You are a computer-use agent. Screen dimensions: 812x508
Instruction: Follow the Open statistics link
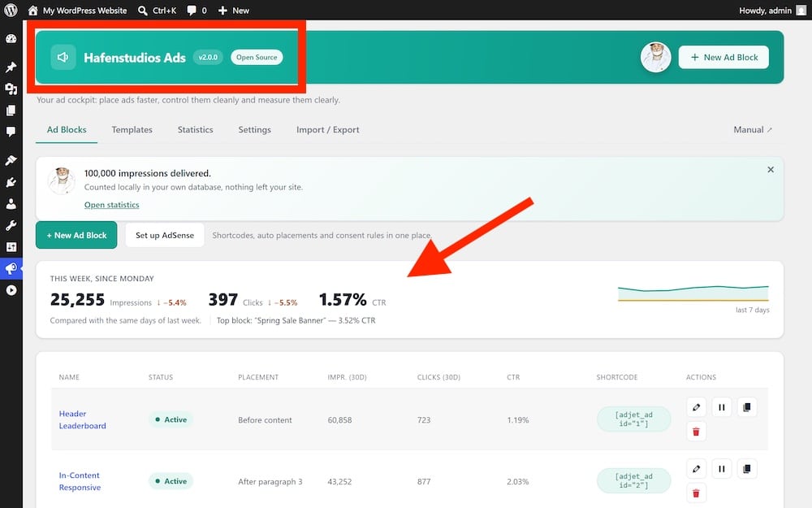pyautogui.click(x=112, y=205)
